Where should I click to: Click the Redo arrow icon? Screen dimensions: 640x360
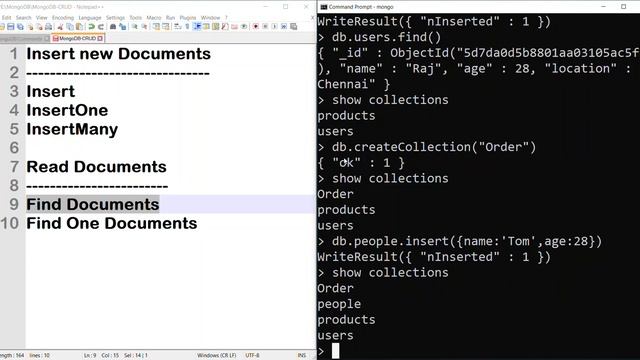101,27
